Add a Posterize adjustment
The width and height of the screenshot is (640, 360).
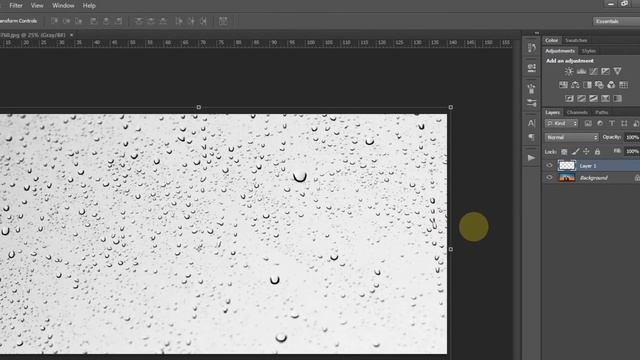point(581,98)
